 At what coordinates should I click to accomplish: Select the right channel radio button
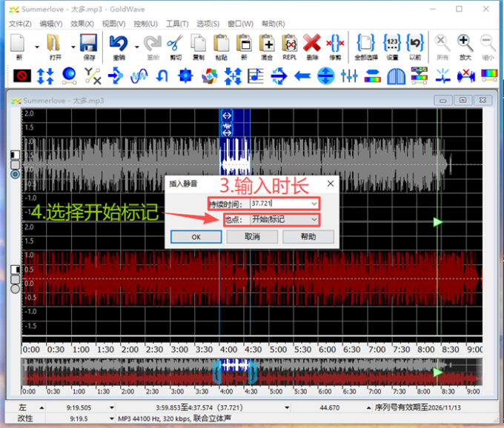coord(16,289)
